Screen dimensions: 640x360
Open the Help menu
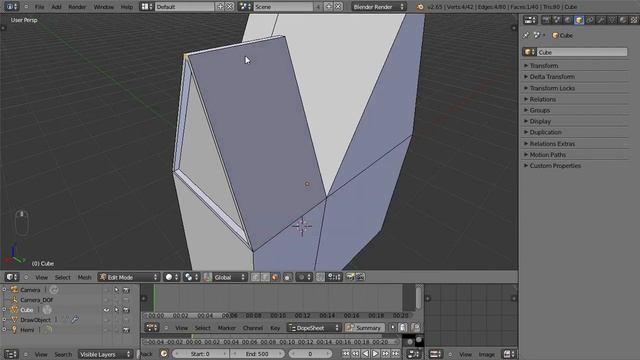(x=127, y=7)
